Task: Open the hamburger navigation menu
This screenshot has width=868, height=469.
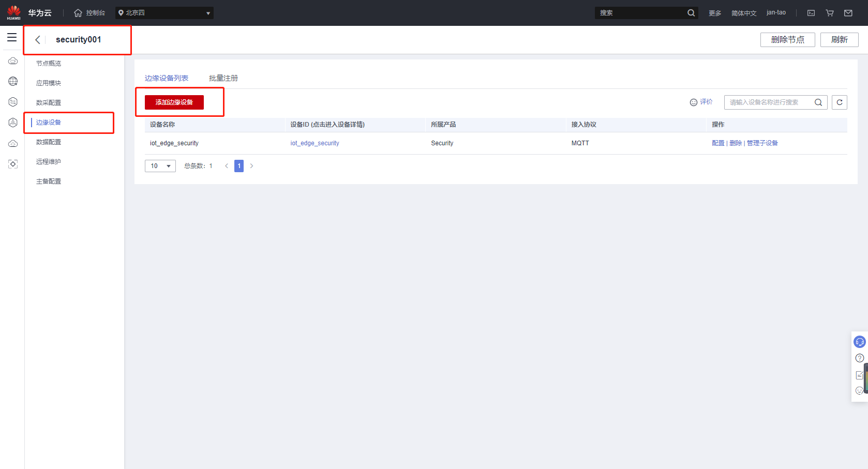Action: point(12,37)
